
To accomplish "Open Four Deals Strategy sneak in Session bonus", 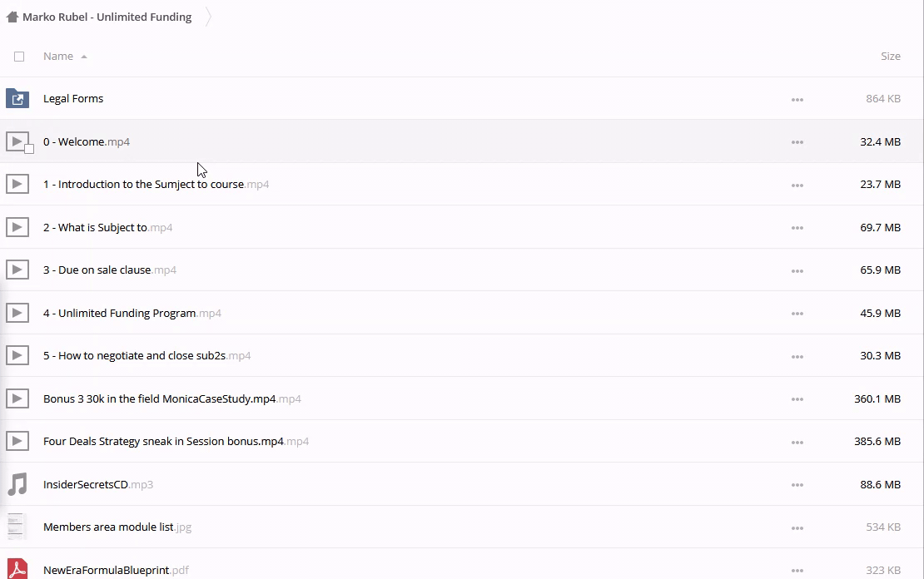I will click(x=163, y=442).
